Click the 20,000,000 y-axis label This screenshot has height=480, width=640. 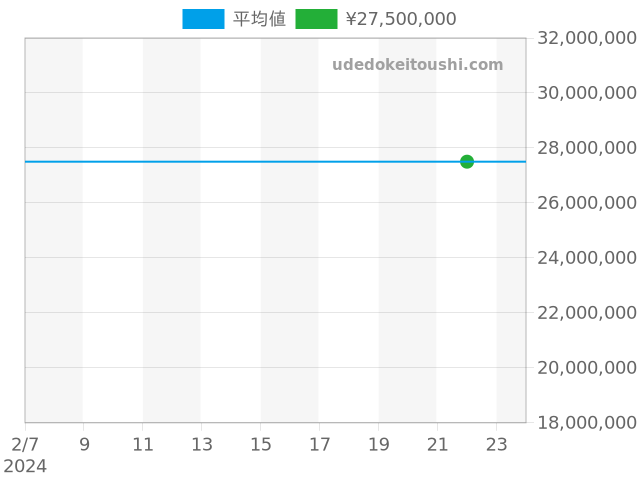click(x=586, y=368)
